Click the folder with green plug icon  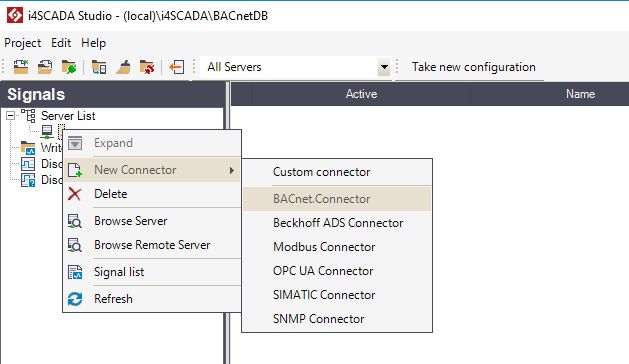pyautogui.click(x=69, y=67)
